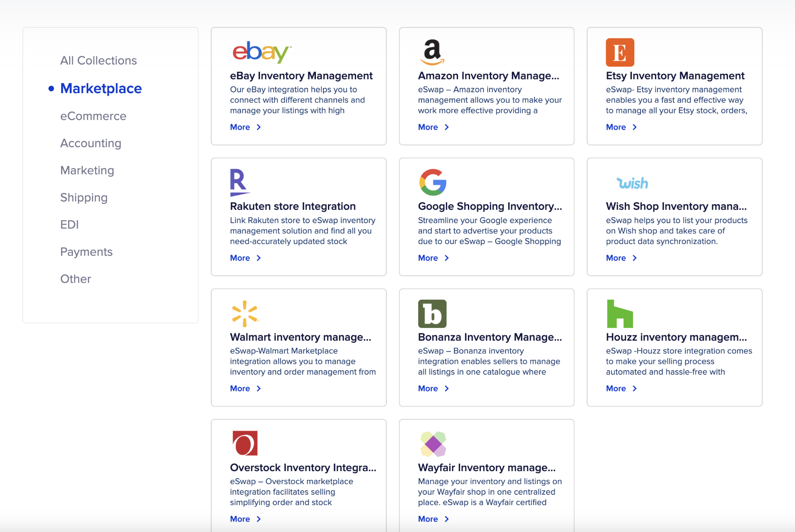Open Google Shopping Inventory... title
The image size is (795, 532).
point(490,206)
